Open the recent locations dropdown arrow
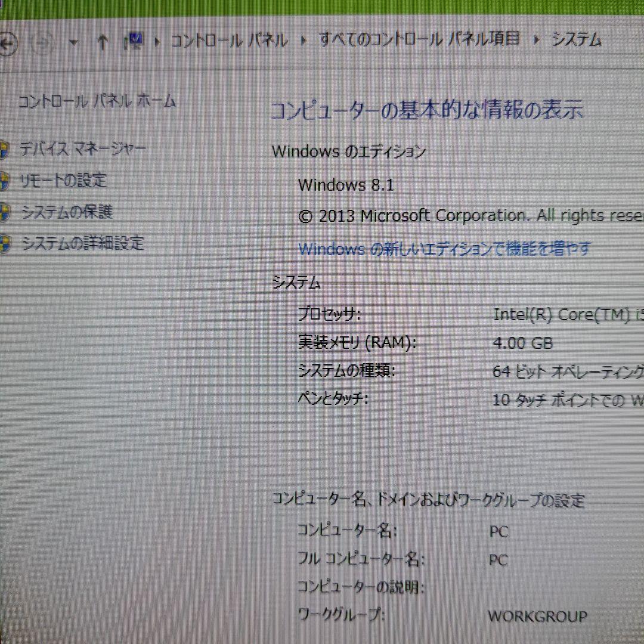The height and width of the screenshot is (644, 644). click(x=73, y=42)
